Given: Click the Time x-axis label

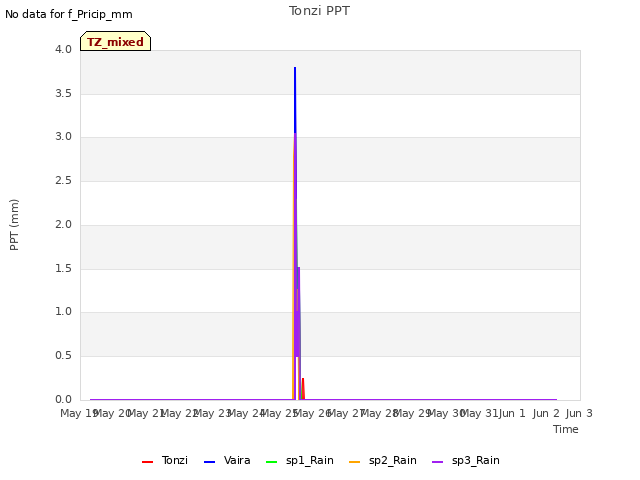Looking at the screenshot, I should (x=566, y=429).
